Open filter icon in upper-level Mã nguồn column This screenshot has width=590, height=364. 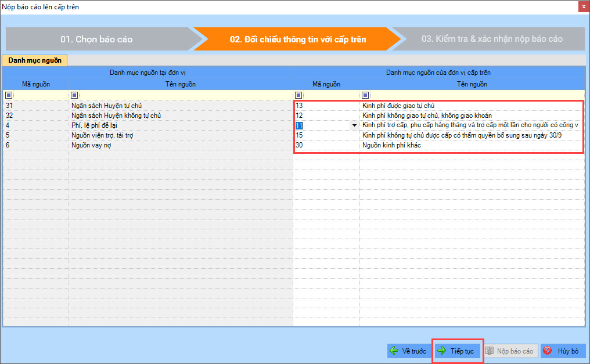click(298, 95)
